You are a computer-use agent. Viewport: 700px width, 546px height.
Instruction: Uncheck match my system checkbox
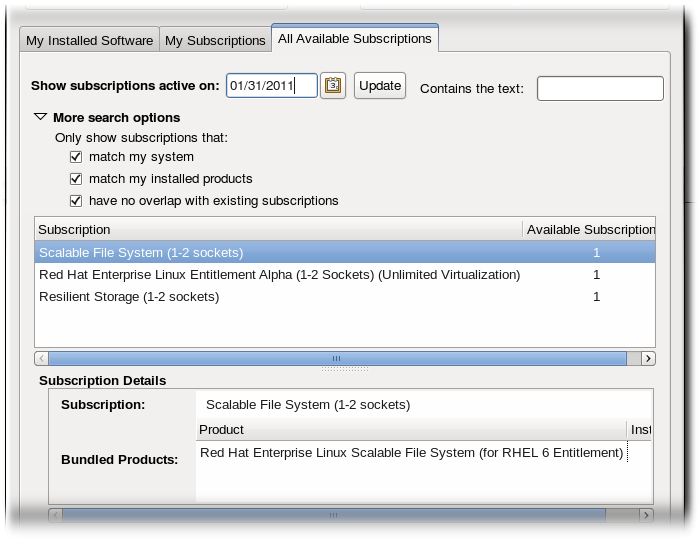76,157
